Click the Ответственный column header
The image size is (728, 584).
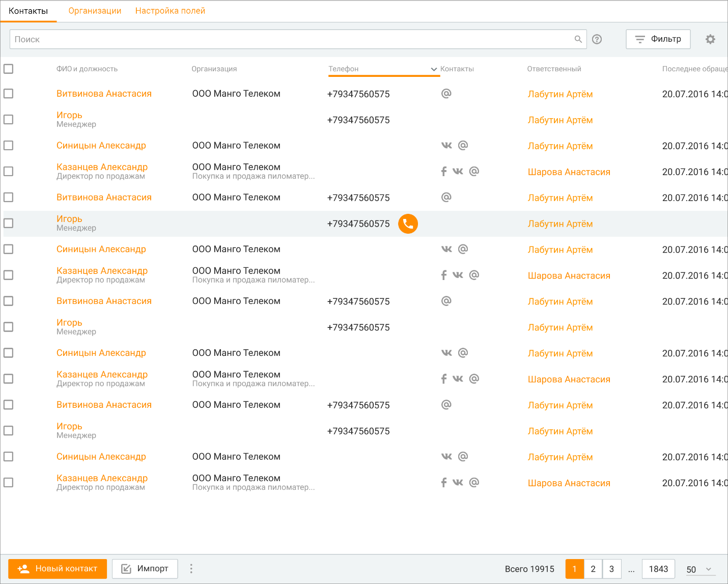(554, 69)
